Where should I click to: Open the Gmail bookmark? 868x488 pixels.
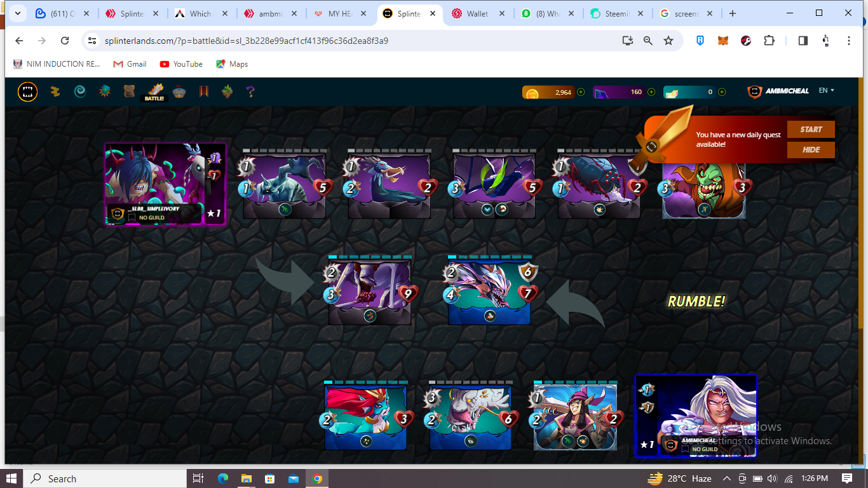point(130,64)
